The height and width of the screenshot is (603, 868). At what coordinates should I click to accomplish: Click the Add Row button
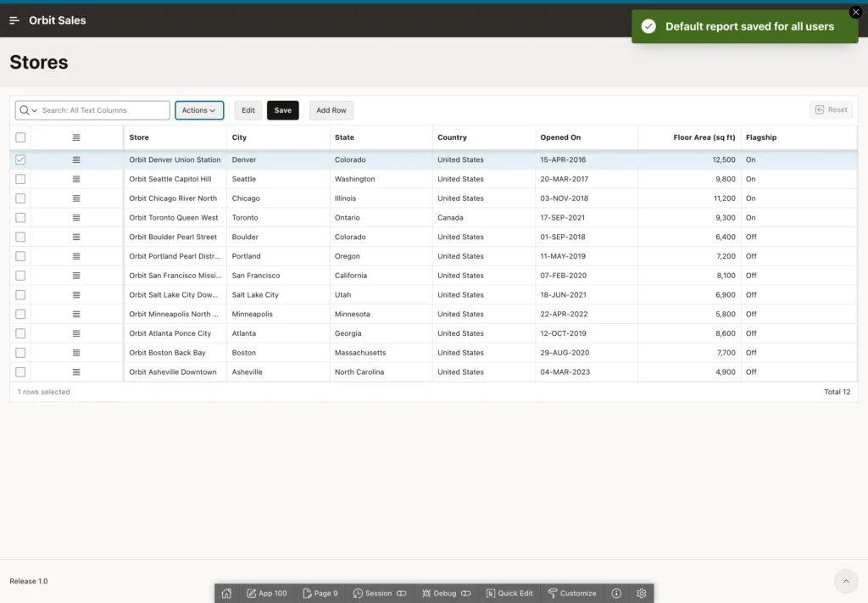(x=331, y=110)
